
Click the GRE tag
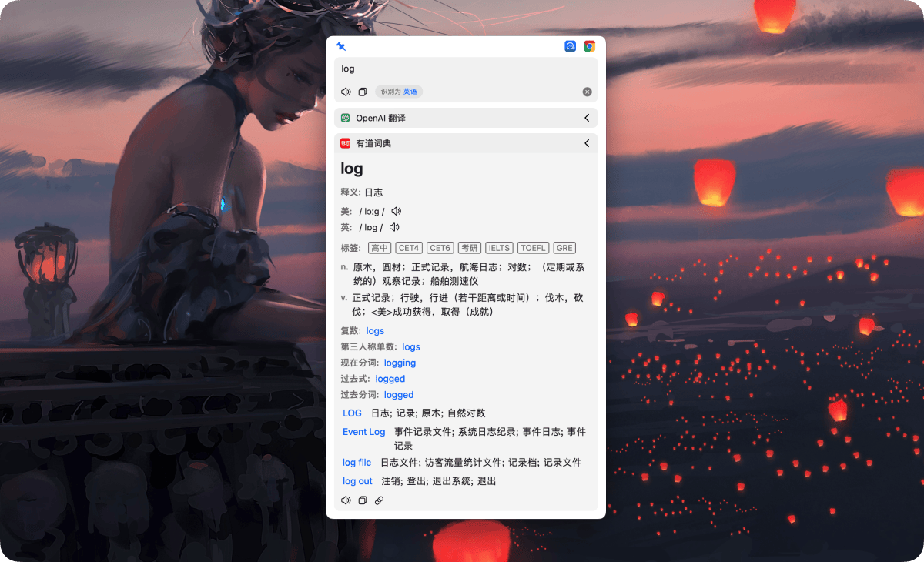[564, 248]
